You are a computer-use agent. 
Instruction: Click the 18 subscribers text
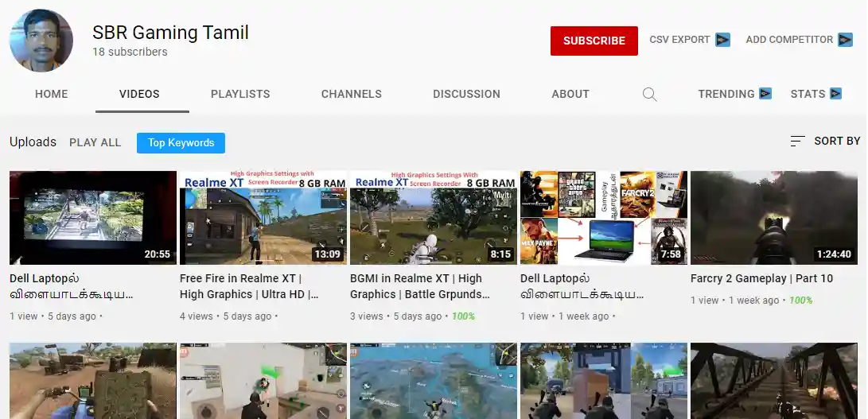click(130, 52)
